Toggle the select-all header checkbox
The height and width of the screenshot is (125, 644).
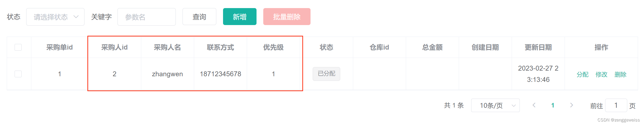click(18, 47)
